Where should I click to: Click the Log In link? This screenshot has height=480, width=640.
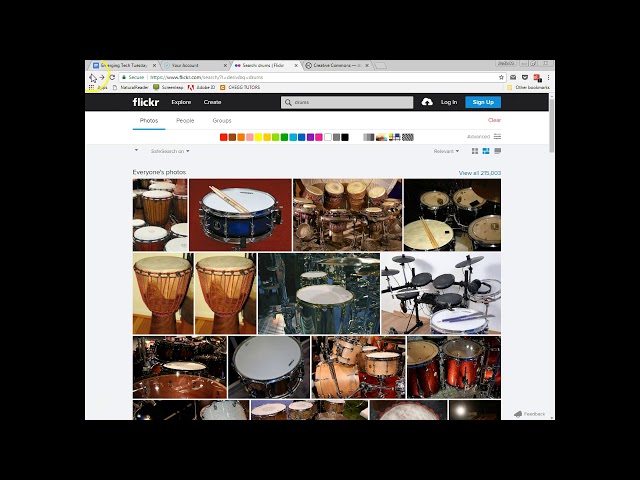tap(449, 102)
